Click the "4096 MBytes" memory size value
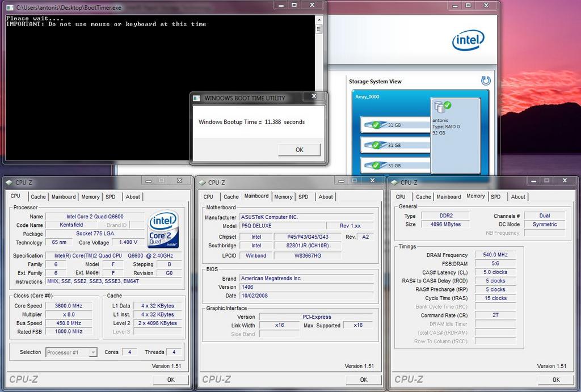 coord(446,224)
